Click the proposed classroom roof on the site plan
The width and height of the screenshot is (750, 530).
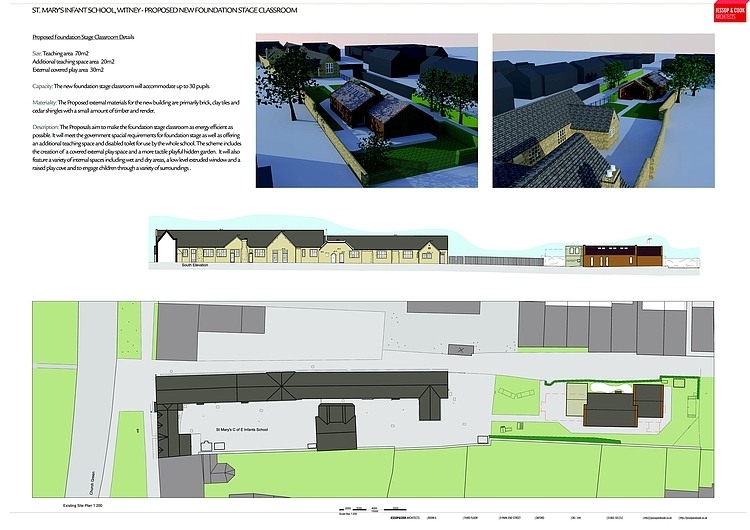[x=609, y=406]
